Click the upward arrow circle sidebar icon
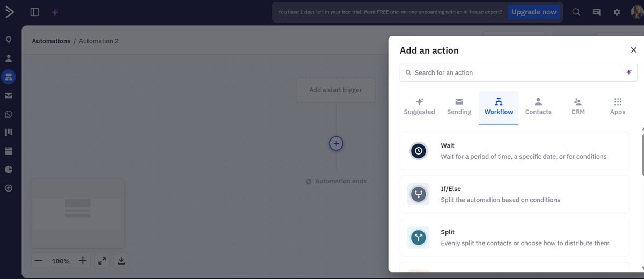The height and width of the screenshot is (279, 644). 9,188
